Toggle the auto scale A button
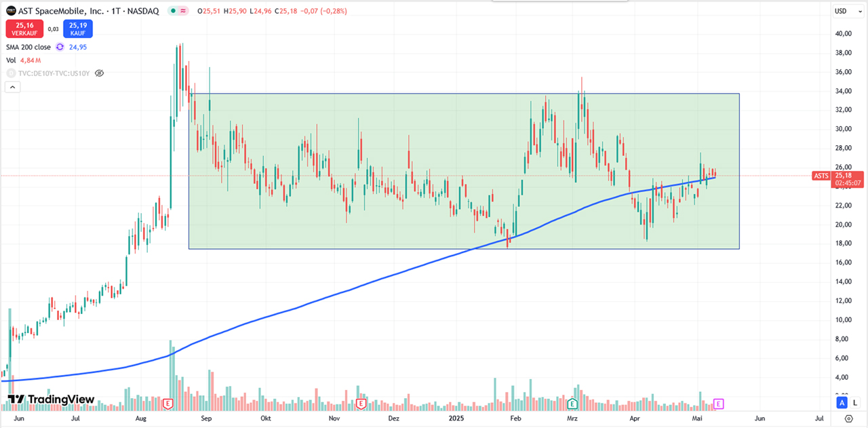The height and width of the screenshot is (428, 868). (842, 403)
